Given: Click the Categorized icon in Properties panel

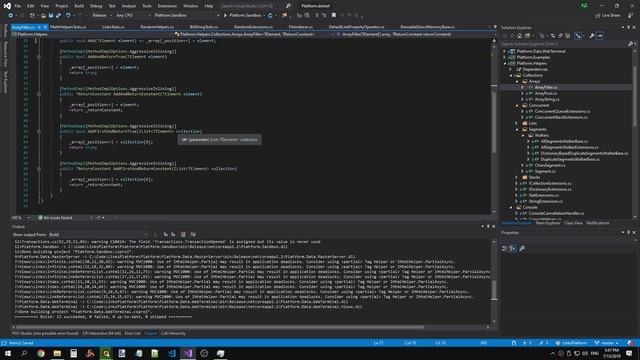Looking at the screenshot, I should [504, 248].
